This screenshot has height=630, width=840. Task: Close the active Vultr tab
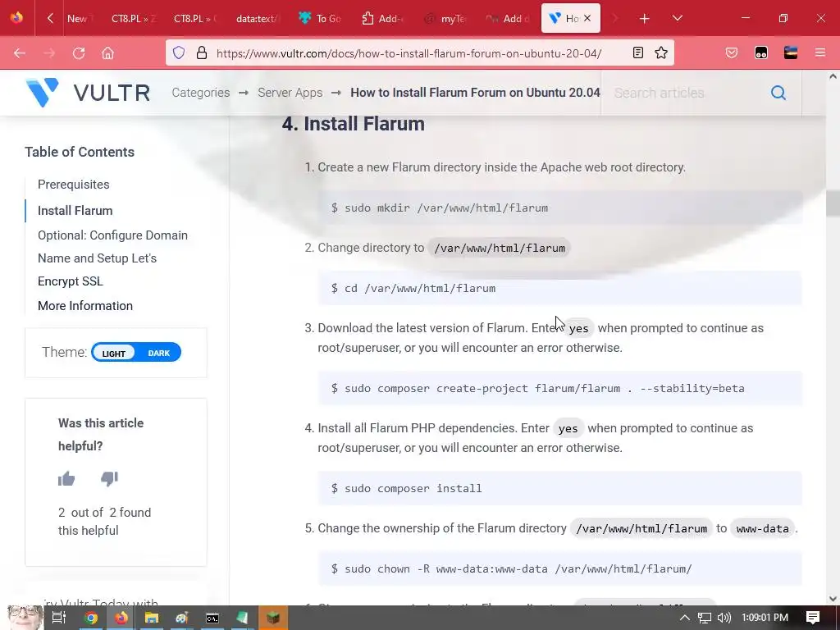coord(587,18)
